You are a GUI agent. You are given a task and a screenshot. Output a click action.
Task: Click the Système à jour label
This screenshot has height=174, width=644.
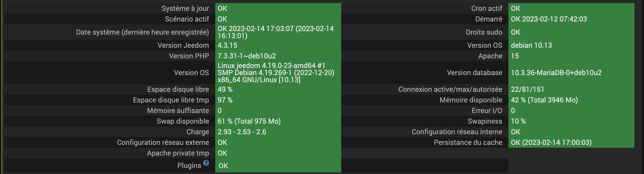tap(185, 8)
